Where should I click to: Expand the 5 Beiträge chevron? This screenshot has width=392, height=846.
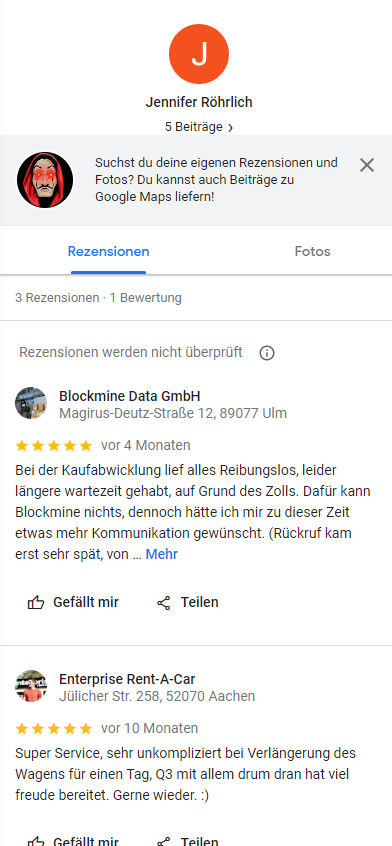(x=231, y=128)
